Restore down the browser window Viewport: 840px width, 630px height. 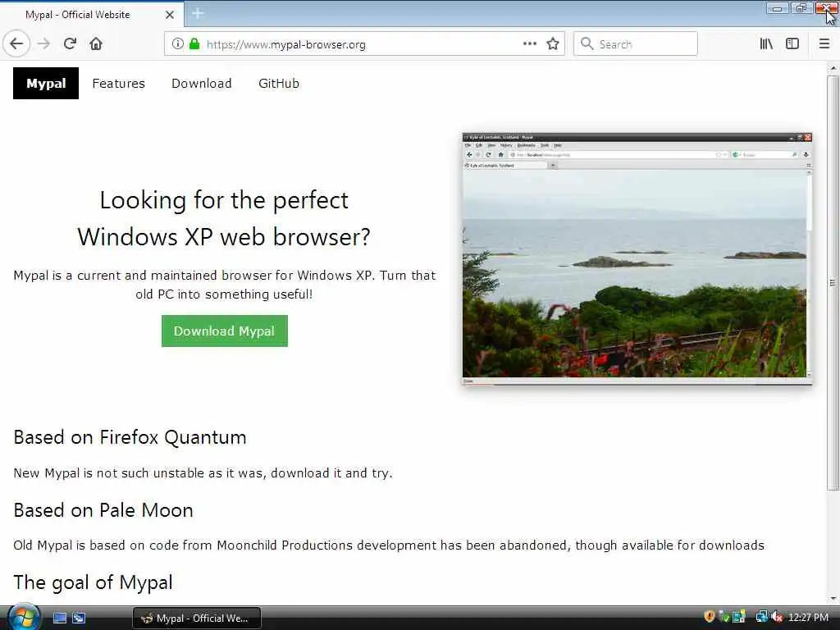tap(801, 8)
